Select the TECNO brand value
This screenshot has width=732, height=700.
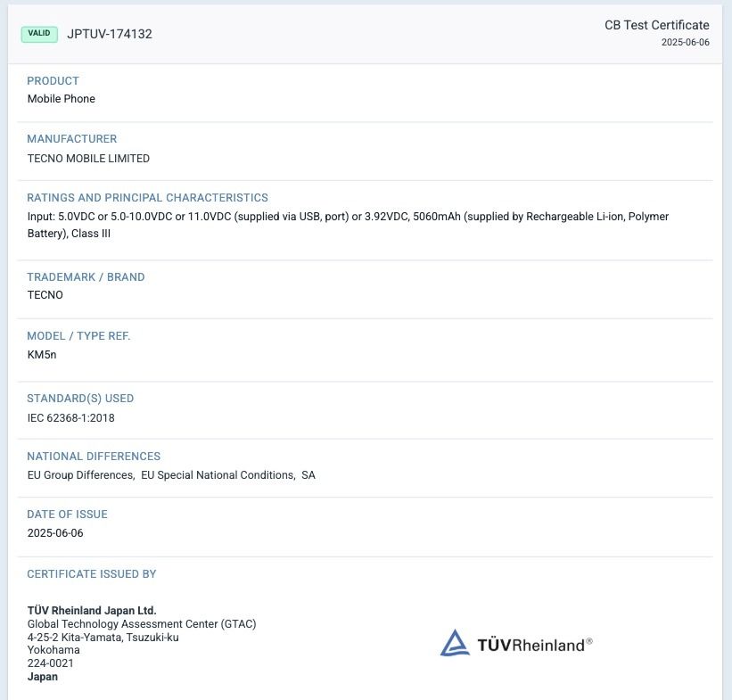(x=45, y=295)
